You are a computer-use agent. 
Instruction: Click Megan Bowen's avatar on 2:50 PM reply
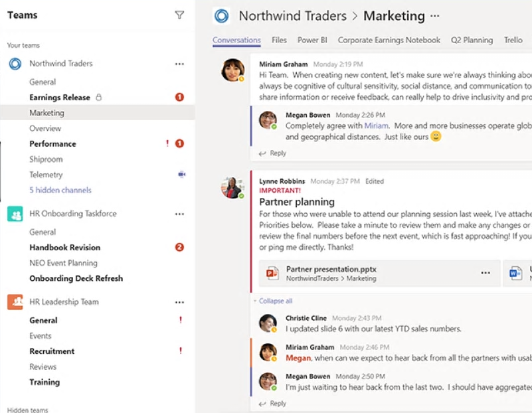tap(268, 381)
